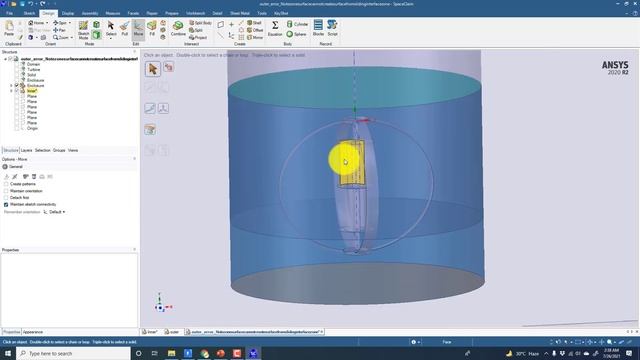The image size is (640, 360).
Task: Enable Maintain orientation option
Action: [6, 191]
